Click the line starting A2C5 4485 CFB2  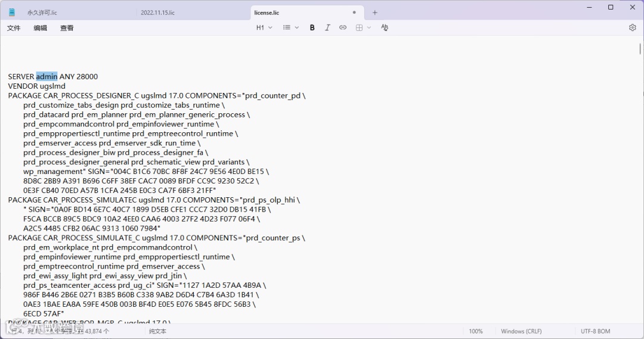click(x=92, y=228)
